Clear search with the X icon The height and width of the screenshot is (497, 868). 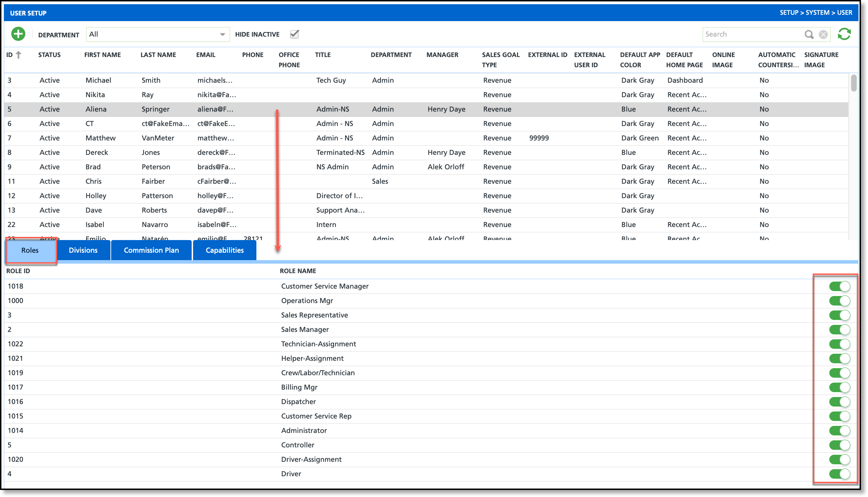pos(823,34)
